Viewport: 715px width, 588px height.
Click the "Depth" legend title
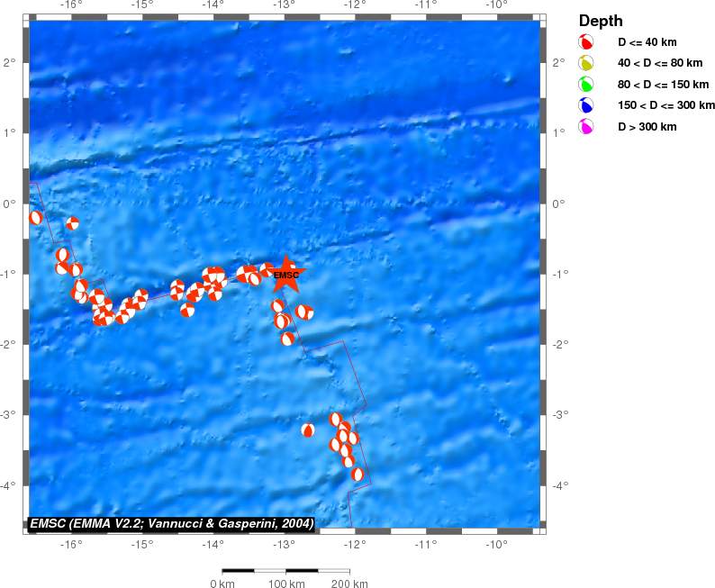pos(601,21)
